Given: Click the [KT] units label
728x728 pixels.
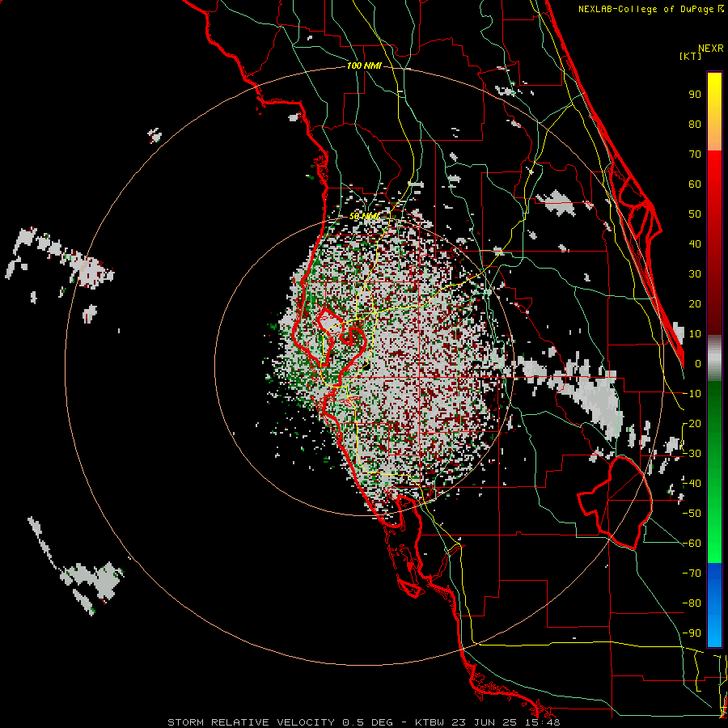Looking at the screenshot, I should (x=690, y=56).
